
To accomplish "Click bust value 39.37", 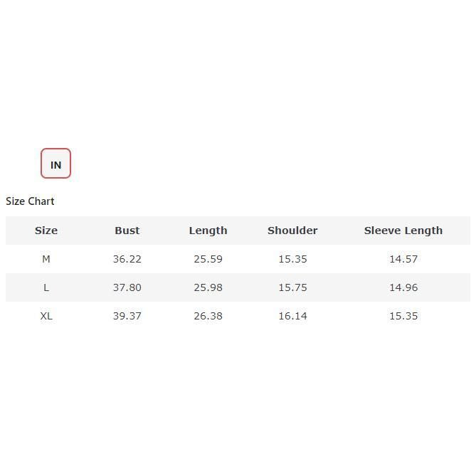I will coord(127,316).
